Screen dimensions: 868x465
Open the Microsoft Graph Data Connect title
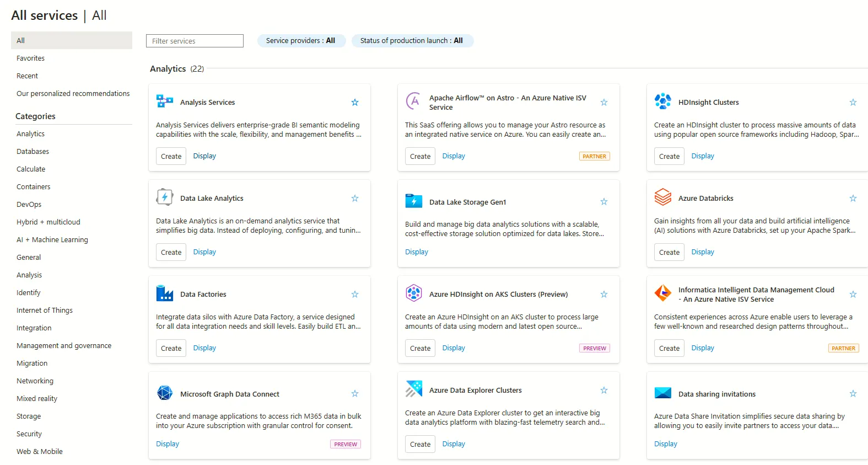click(x=230, y=394)
